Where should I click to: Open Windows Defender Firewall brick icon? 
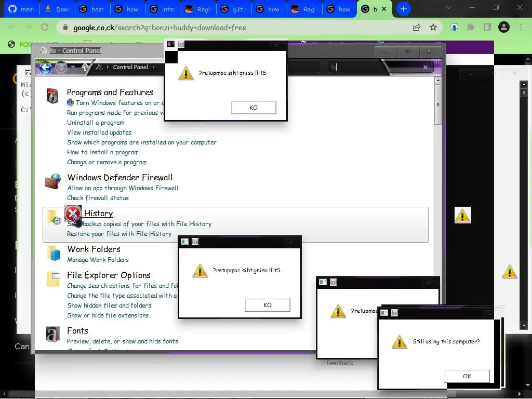pyautogui.click(x=53, y=181)
